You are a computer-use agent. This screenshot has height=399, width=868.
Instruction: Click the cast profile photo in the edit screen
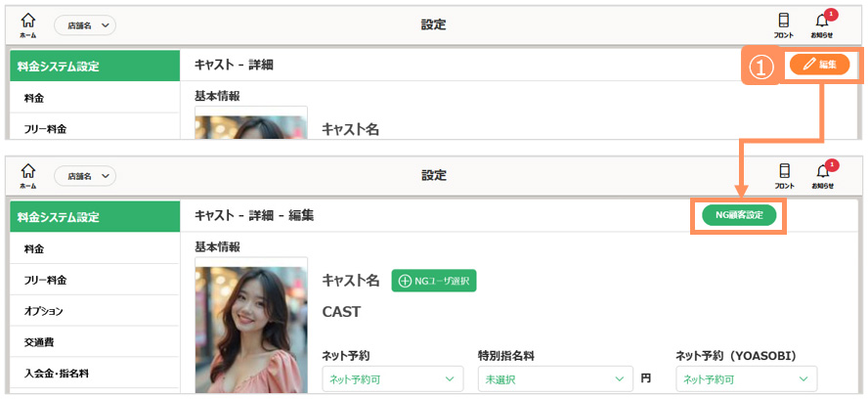coord(250,328)
